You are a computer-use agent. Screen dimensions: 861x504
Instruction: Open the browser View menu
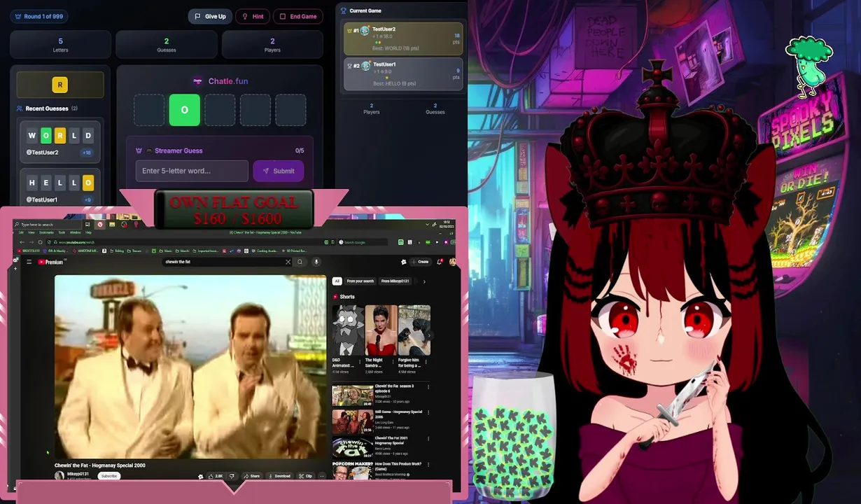[31, 232]
